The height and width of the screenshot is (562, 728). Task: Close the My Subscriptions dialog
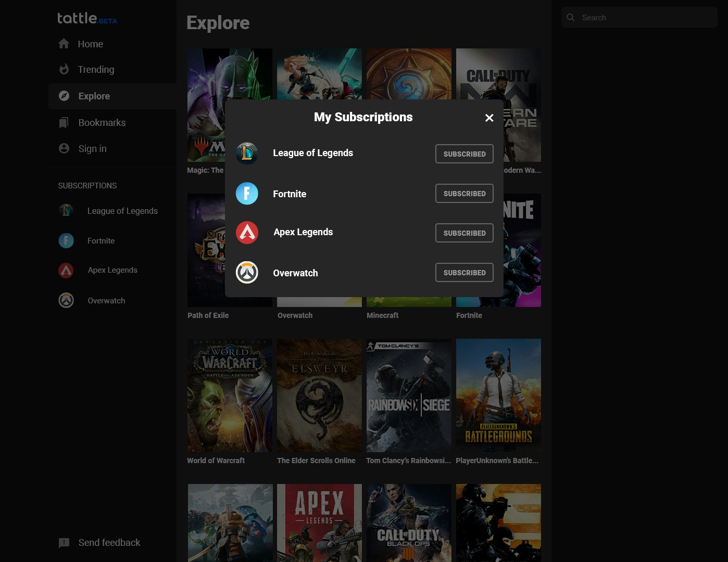point(489,118)
